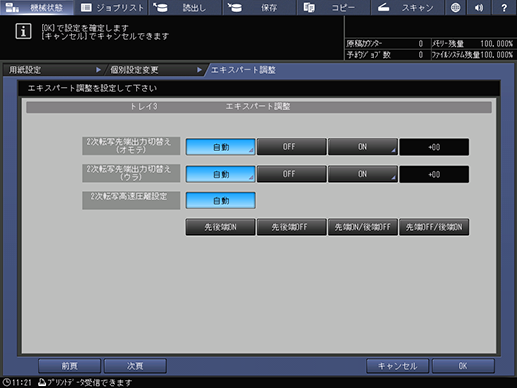Open the ジョブリスト job list tab
517x388 pixels.
[x=112, y=7]
